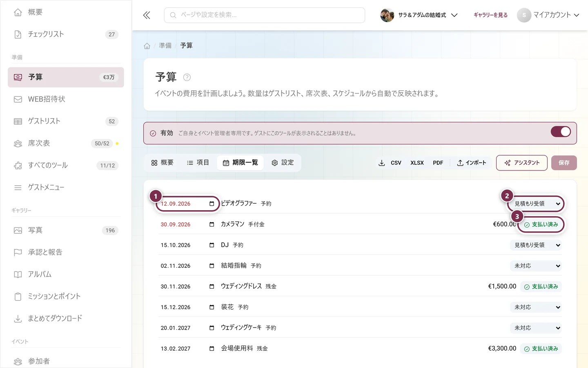Expand the マイアカウント menu
The width and height of the screenshot is (588, 368).
point(548,15)
